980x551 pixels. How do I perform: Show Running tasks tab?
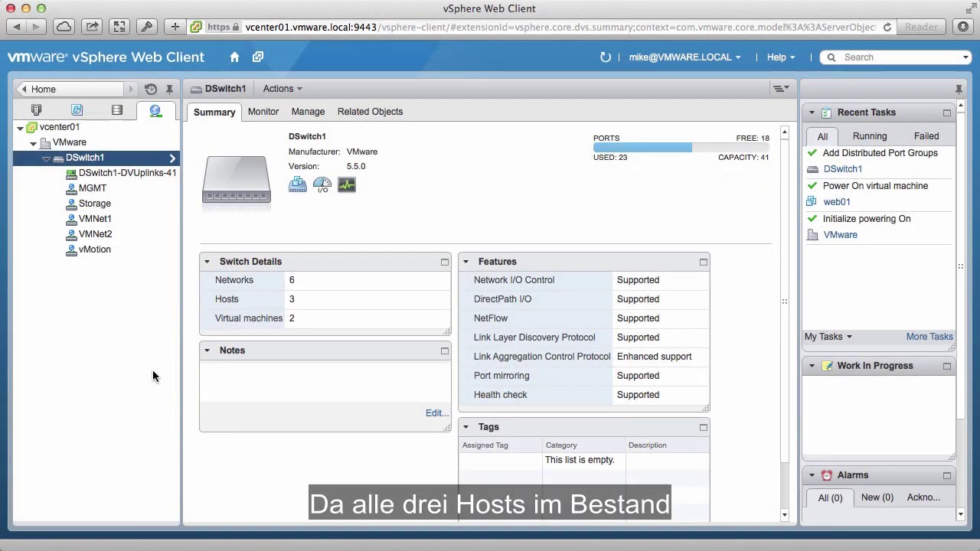870,136
